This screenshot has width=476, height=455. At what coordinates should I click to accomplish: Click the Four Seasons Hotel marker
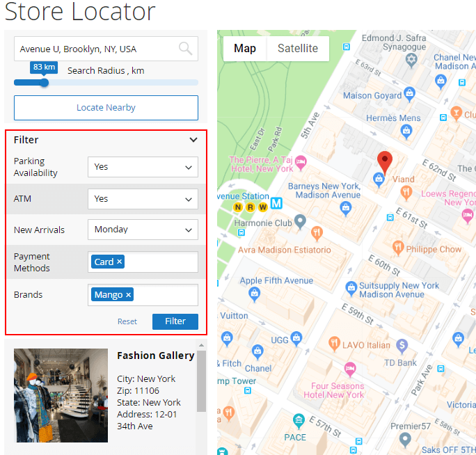pyautogui.click(x=350, y=367)
